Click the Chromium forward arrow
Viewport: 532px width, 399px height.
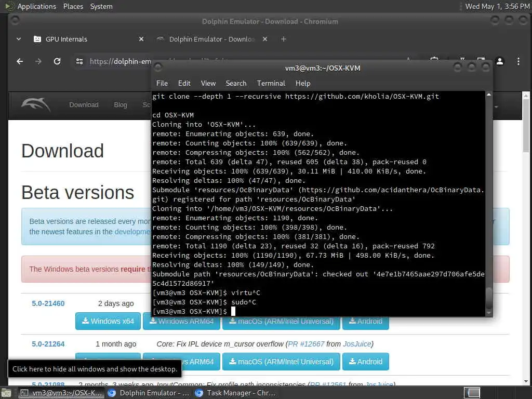[x=38, y=61]
